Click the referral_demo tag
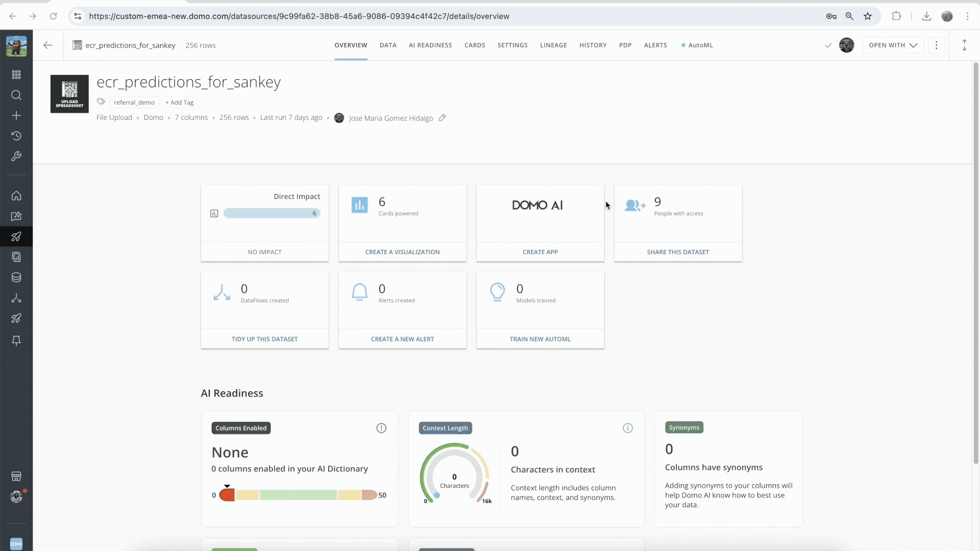980x551 pixels. coord(134,103)
